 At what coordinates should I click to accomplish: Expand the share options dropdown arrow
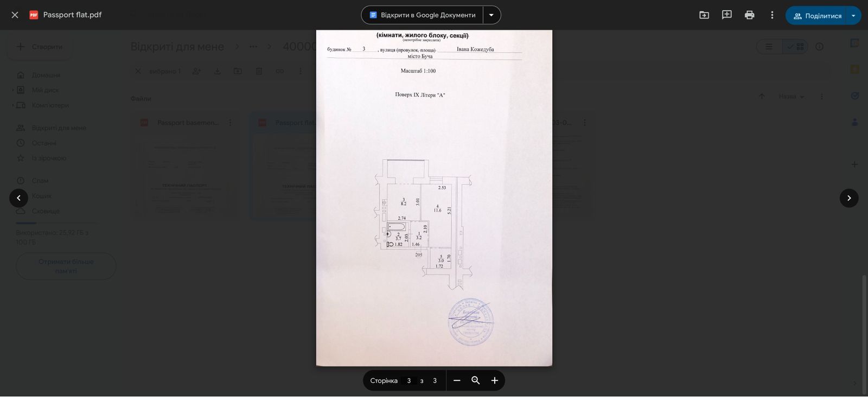854,16
